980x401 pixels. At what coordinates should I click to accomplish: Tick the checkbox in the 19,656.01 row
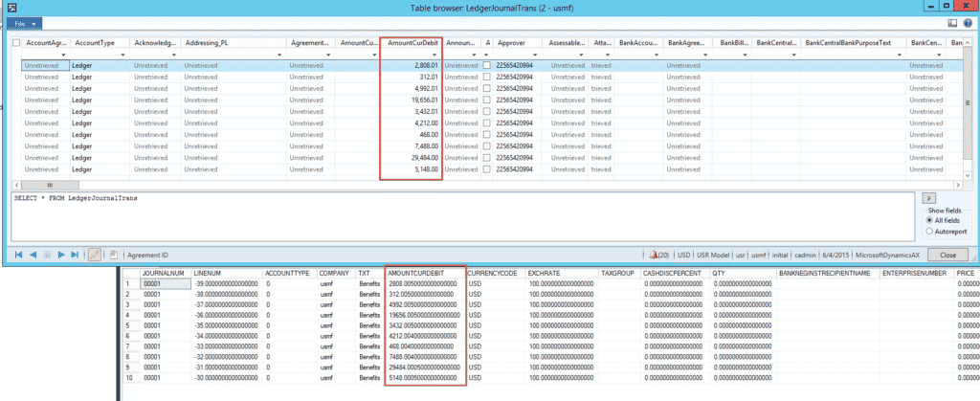[x=487, y=100]
